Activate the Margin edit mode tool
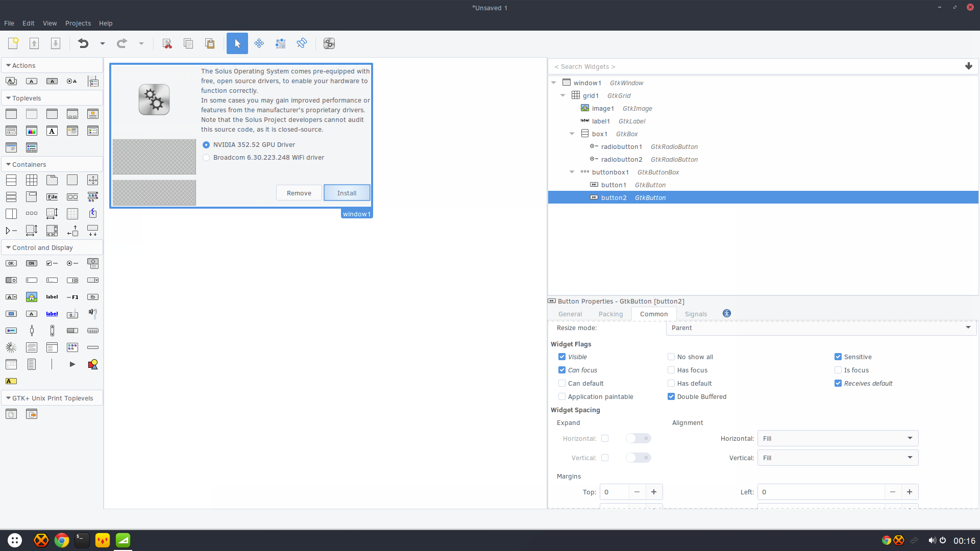The width and height of the screenshot is (980, 551). pyautogui.click(x=280, y=43)
